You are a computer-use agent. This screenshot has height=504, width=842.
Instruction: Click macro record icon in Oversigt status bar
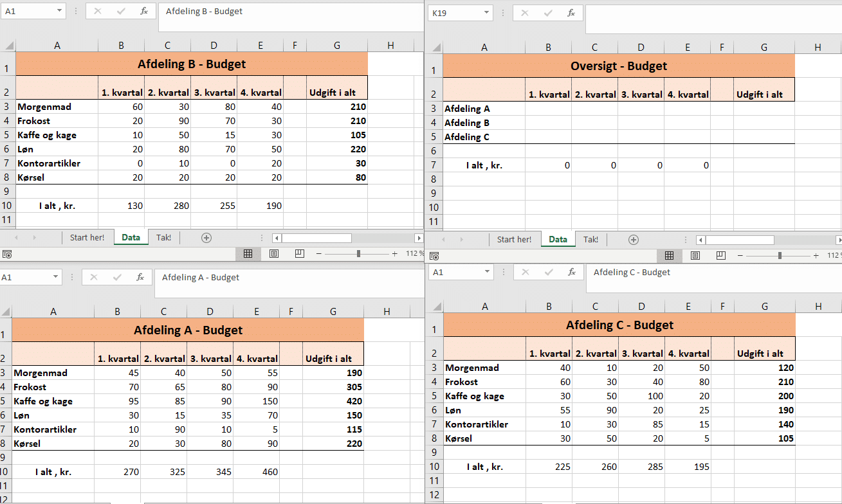(434, 256)
